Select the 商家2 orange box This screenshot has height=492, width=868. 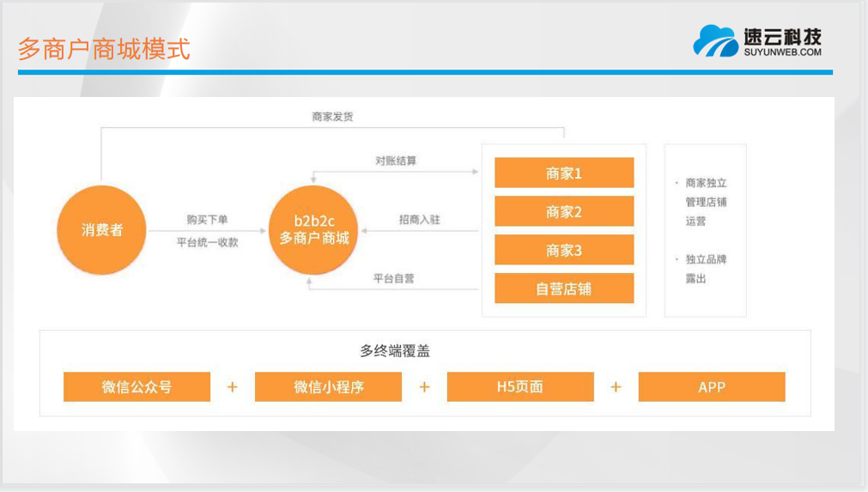[564, 211]
